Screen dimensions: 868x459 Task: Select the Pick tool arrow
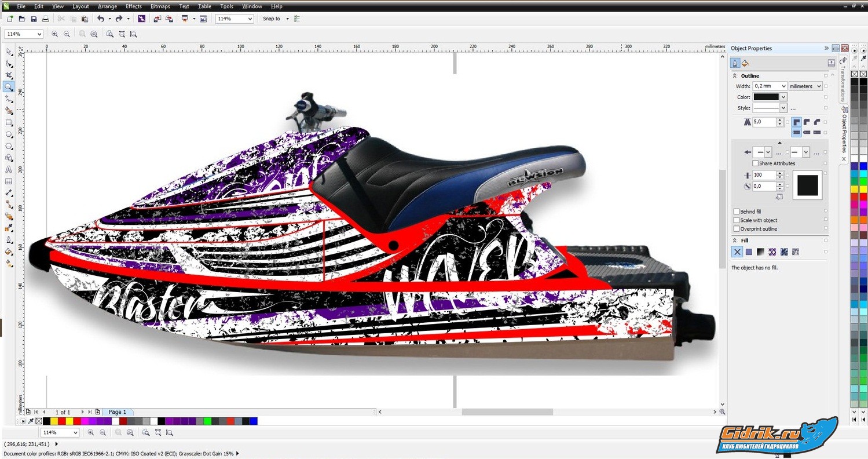point(9,52)
